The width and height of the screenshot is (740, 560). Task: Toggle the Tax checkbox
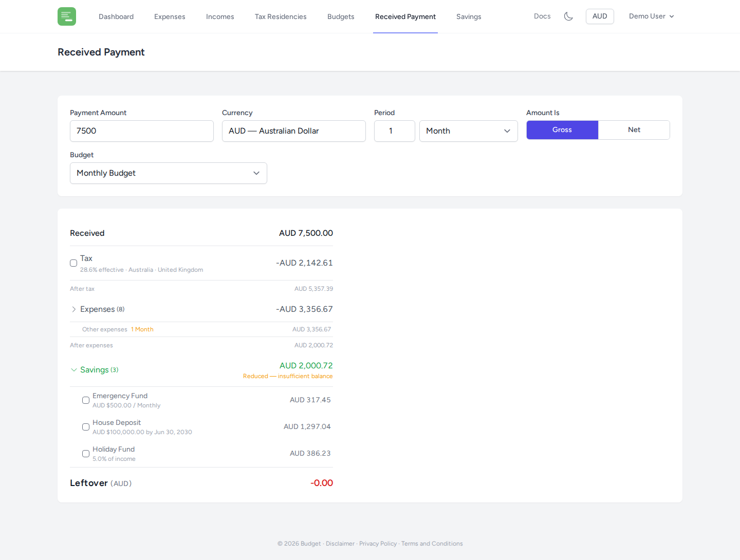click(x=73, y=263)
